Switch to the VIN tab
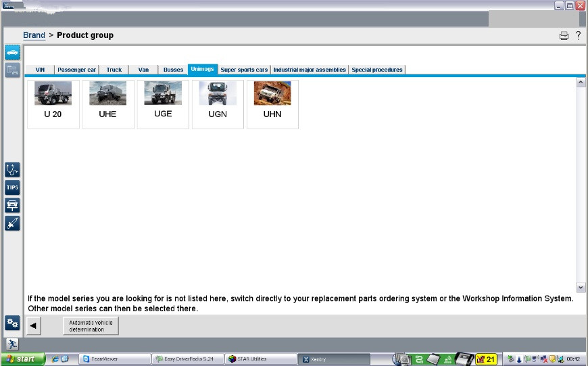 coord(40,70)
